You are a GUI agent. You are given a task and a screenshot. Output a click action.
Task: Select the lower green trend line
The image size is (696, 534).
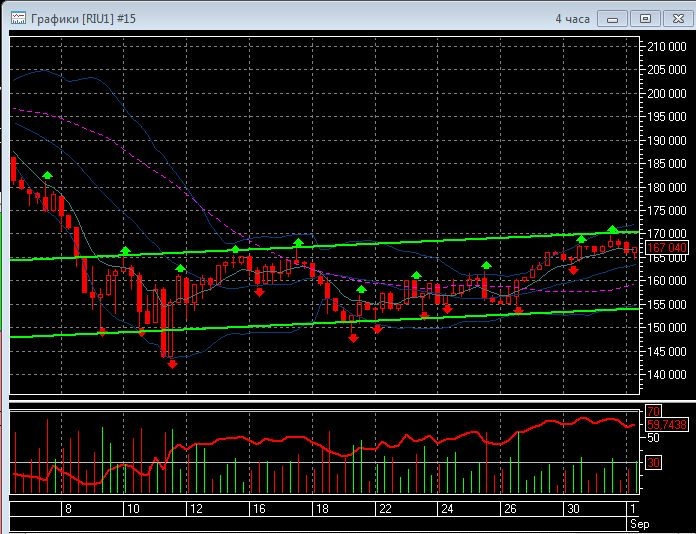coord(324,323)
